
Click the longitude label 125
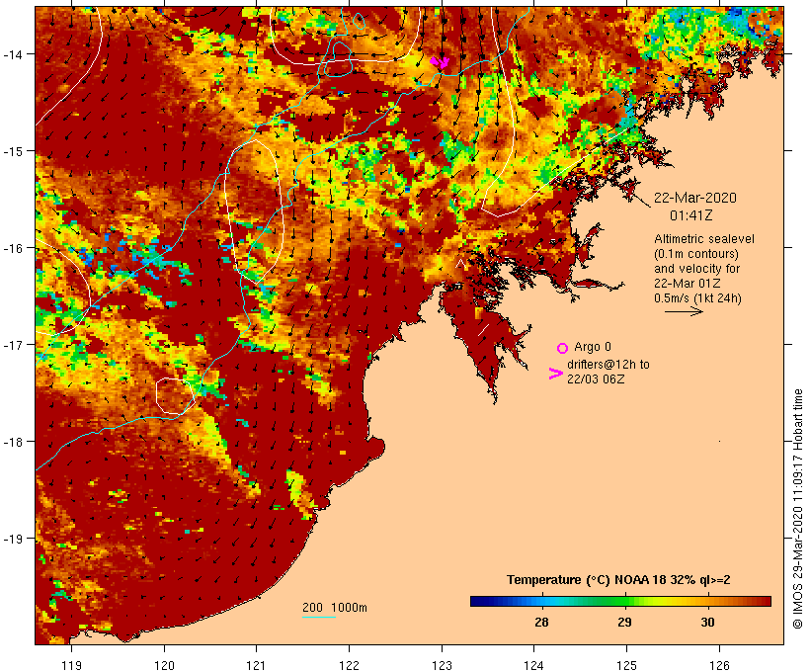(626, 665)
